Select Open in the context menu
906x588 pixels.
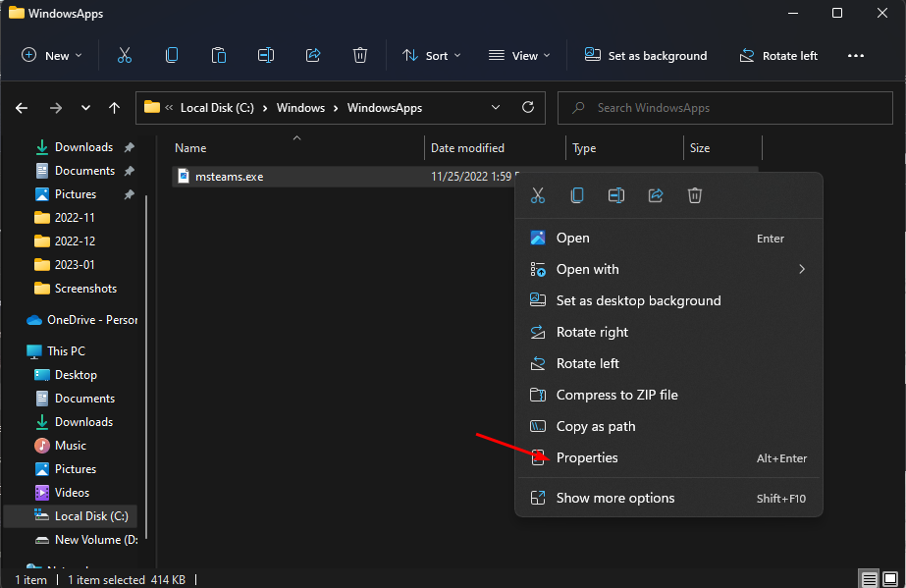pyautogui.click(x=668, y=238)
